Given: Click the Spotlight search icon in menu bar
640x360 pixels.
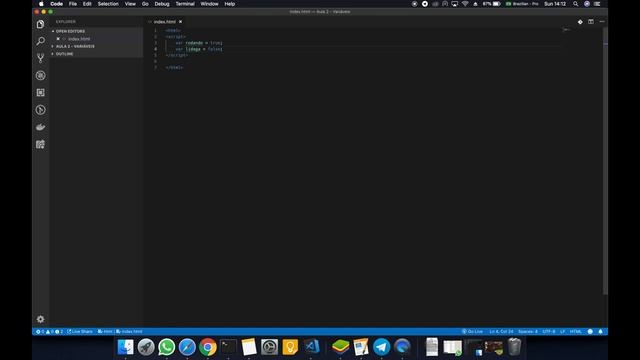Looking at the screenshot, I should tap(576, 4).
